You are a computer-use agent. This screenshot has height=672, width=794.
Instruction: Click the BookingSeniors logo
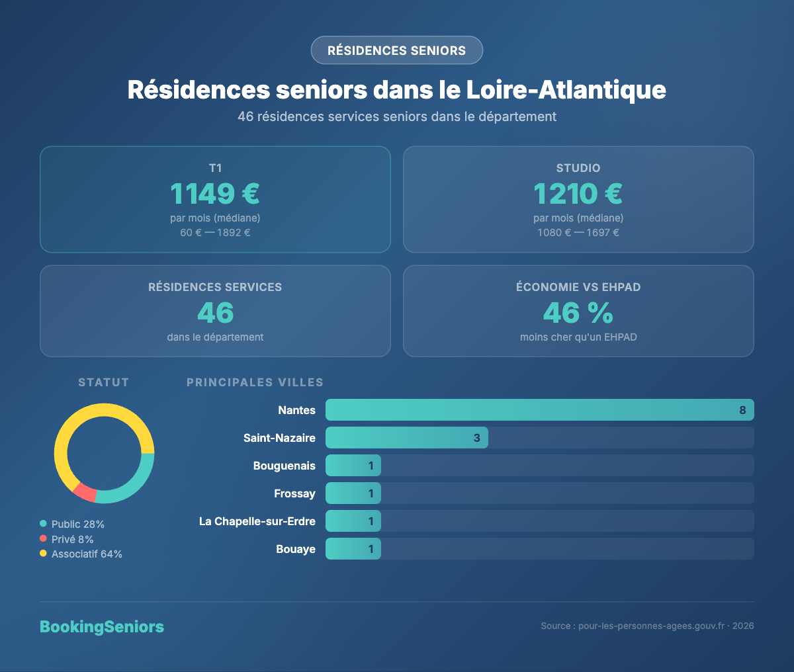(x=102, y=626)
